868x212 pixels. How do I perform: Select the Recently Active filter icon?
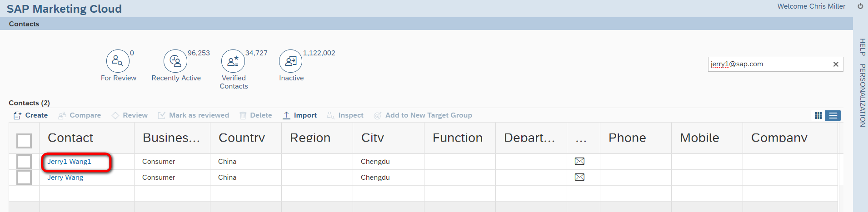click(x=175, y=61)
